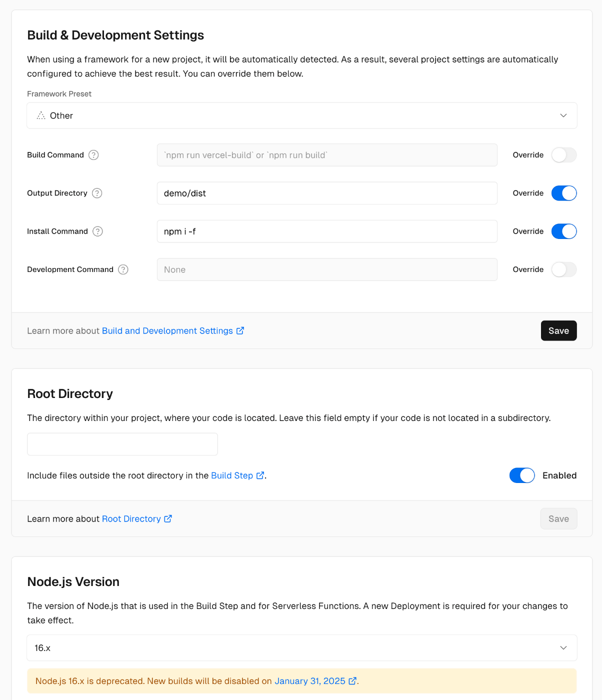Click external link icon beside Root Directory link
The width and height of the screenshot is (602, 700).
(x=168, y=518)
